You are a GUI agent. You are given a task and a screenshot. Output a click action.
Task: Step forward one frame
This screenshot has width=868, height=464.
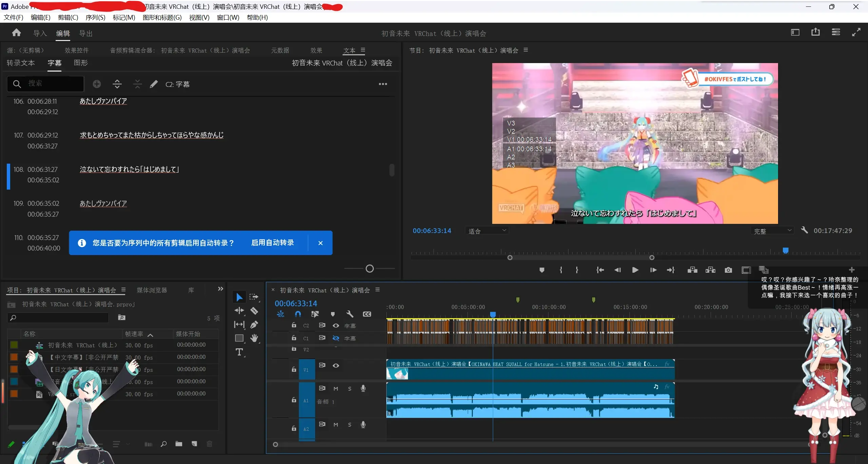653,270
